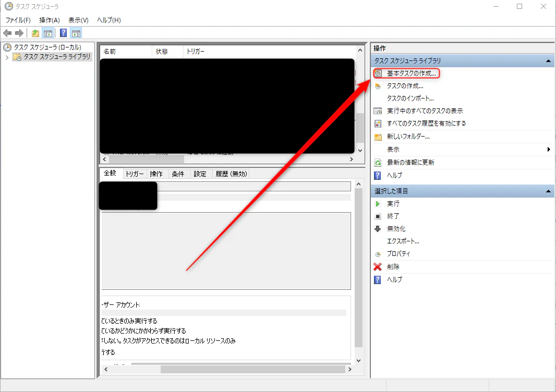Click the icon beside 実行中のすべてのタスクの表示
This screenshot has width=556, height=392.
point(378,111)
